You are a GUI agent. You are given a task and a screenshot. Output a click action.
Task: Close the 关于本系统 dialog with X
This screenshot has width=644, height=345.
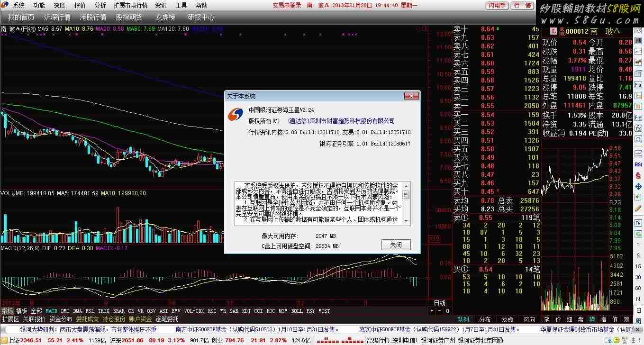pos(411,96)
